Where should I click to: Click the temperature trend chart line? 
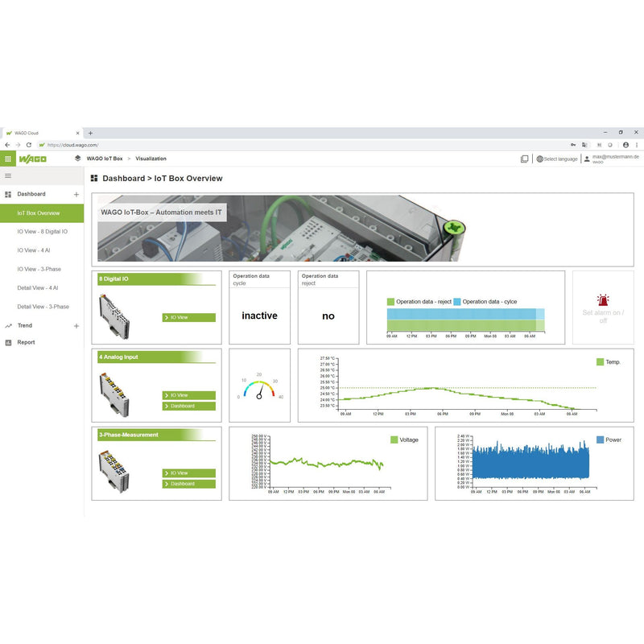point(458,397)
